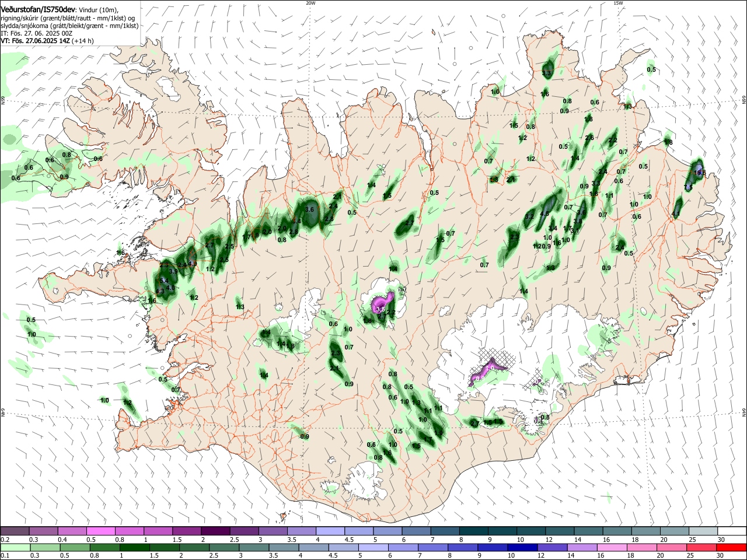Choose the pale green first swatch after 0.1

pos(15,548)
